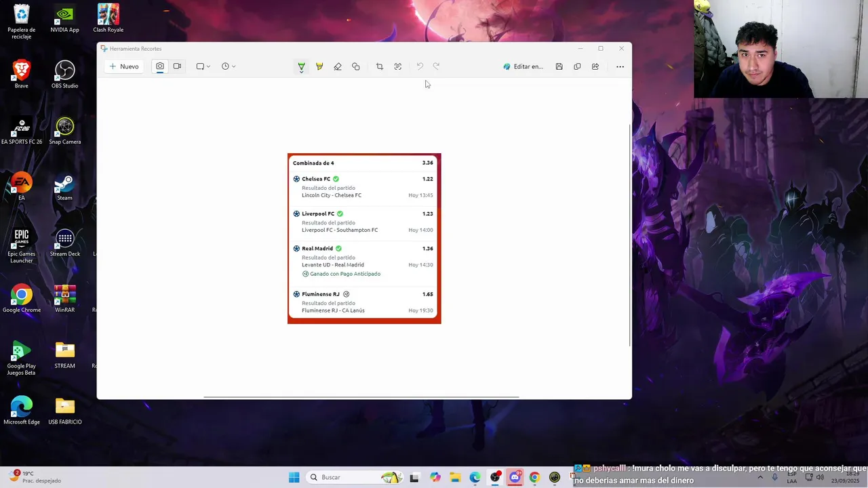Open Papelera de reciclaje desktop icon
This screenshot has width=868, height=488.
pos(22,22)
